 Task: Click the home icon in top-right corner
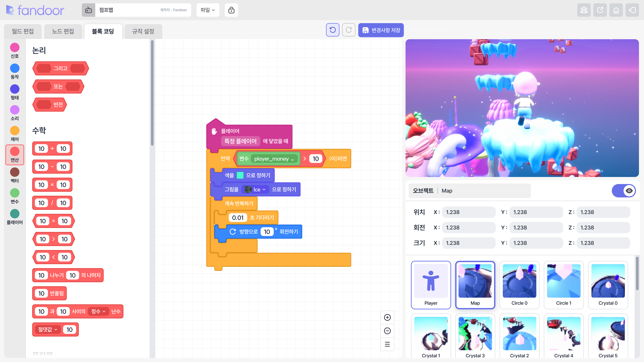pos(616,10)
